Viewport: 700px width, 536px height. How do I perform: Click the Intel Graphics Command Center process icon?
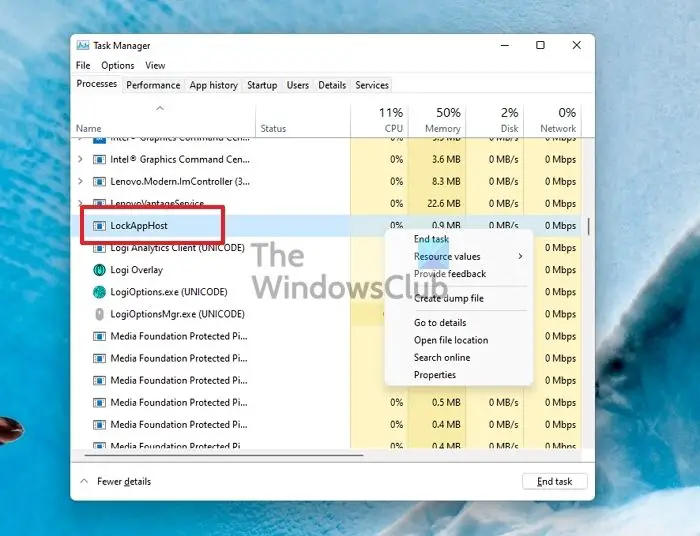[99, 159]
